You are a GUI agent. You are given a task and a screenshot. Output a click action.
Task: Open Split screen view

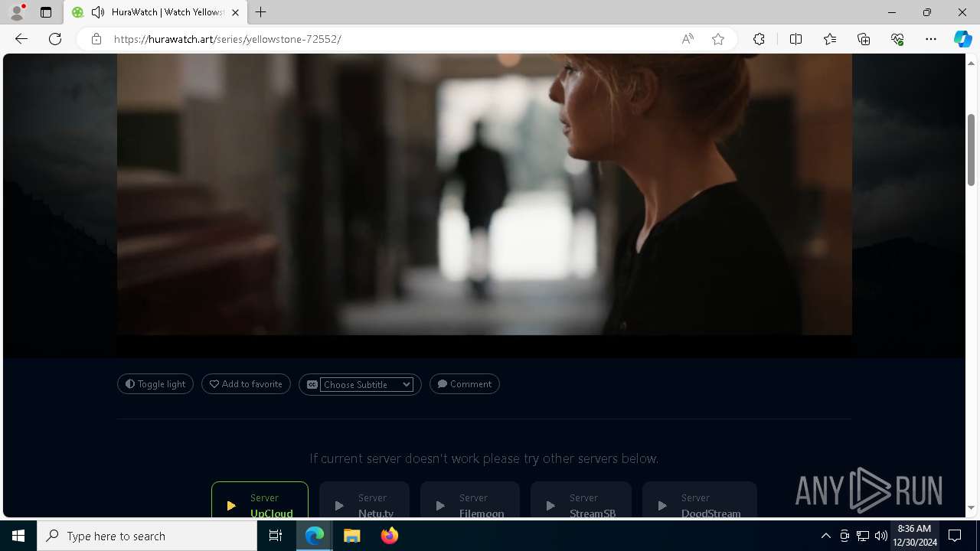(x=795, y=39)
